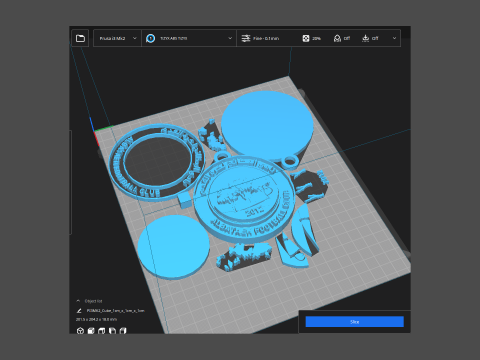Switch to left view cube icon

112,331
